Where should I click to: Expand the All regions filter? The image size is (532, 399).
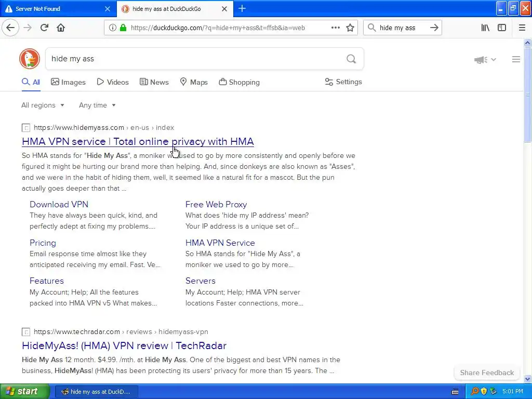(x=43, y=105)
